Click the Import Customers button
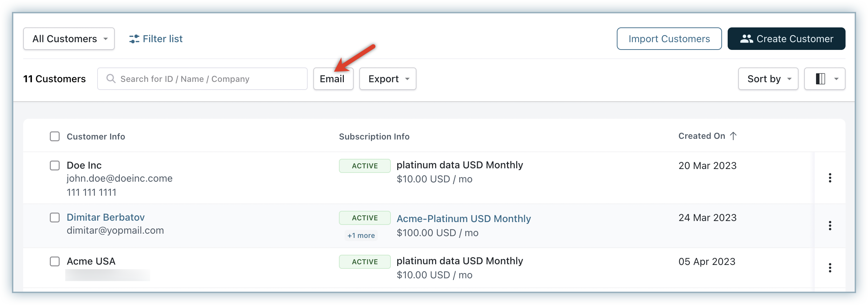The height and width of the screenshot is (305, 868). [x=669, y=39]
